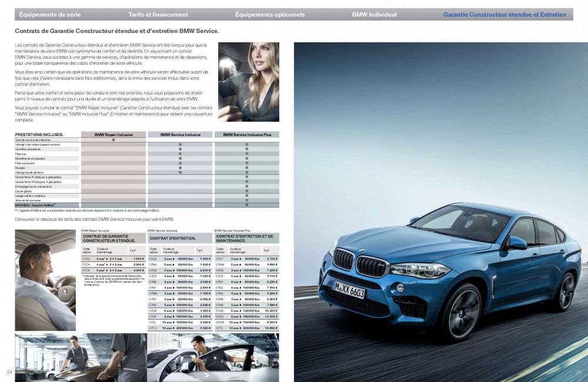Click option code 07DL
This screenshot has height=382, width=588.
(x=153, y=323)
